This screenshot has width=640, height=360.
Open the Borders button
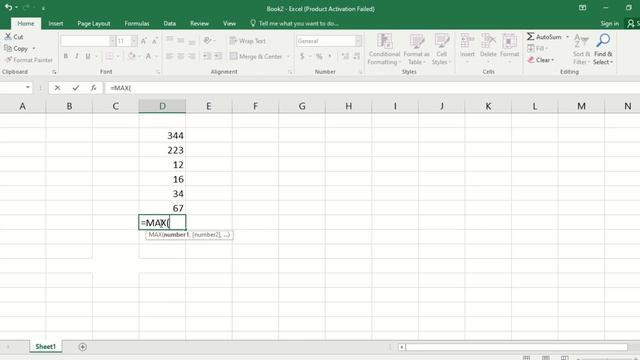109,56
